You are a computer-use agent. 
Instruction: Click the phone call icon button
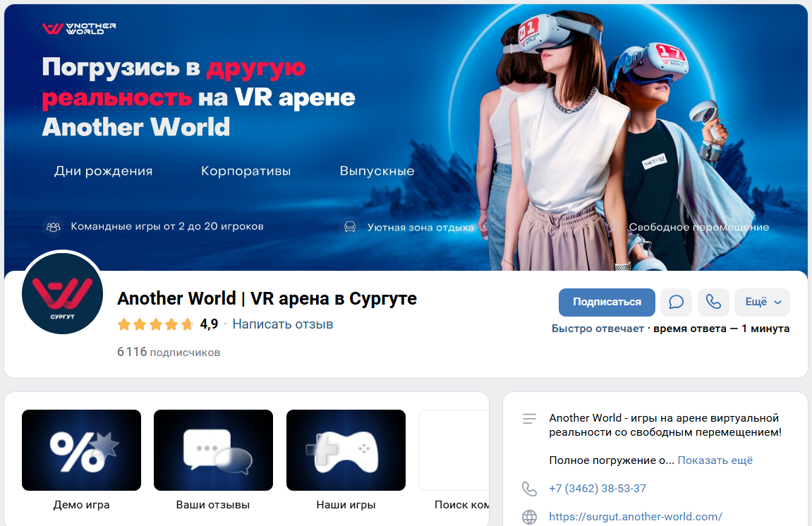[713, 302]
